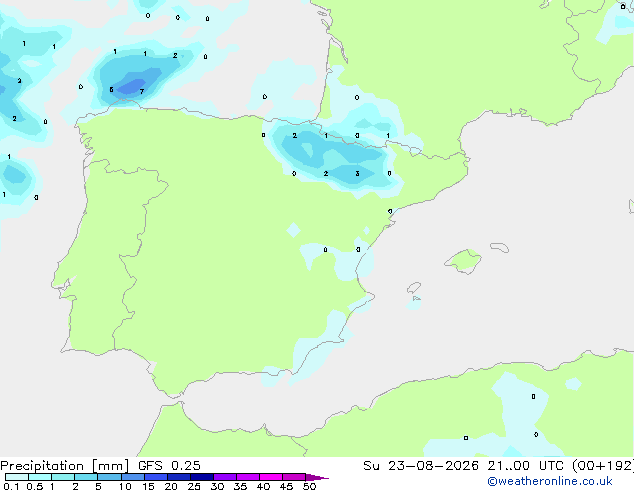Click the 'Su 23-08-2026' date text
This screenshot has width=634, height=490.
pyautogui.click(x=421, y=466)
